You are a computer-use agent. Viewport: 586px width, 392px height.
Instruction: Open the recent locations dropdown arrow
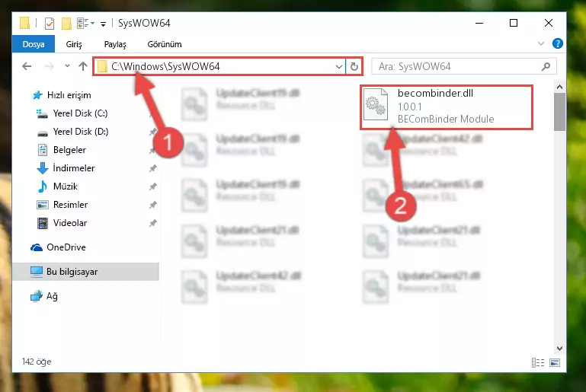tap(67, 66)
